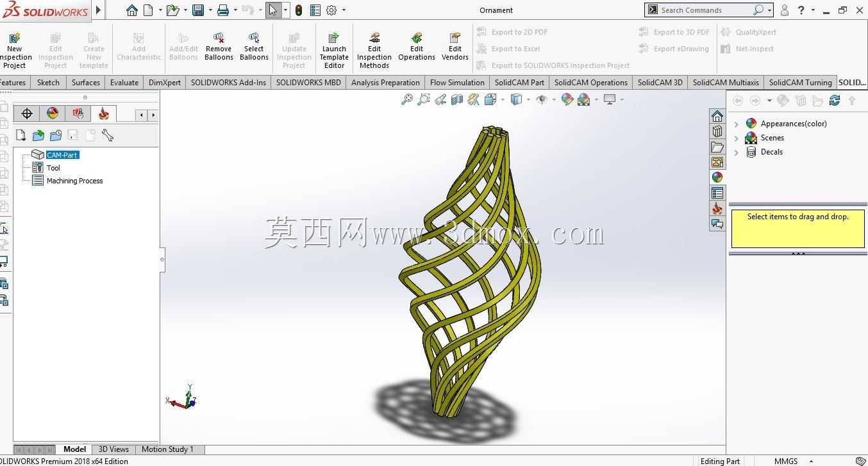Click the Rebuild traffic light icon
This screenshot has height=466, width=868.
pyautogui.click(x=299, y=10)
